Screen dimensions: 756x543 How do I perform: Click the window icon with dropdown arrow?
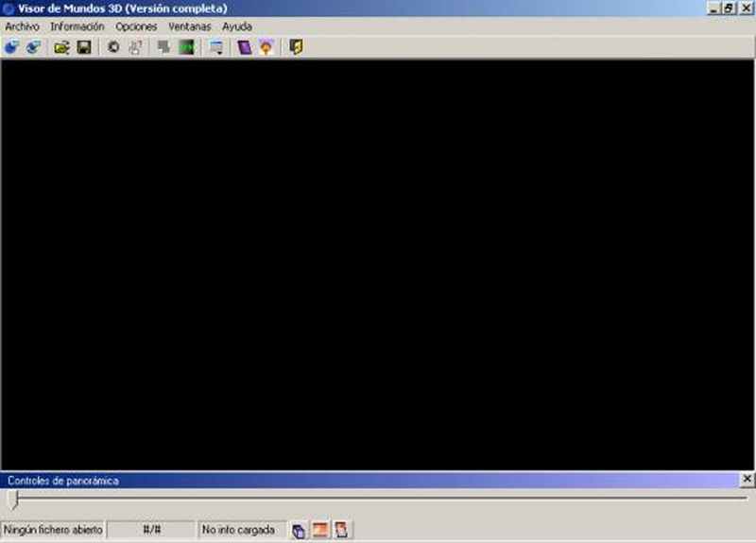pos(216,47)
